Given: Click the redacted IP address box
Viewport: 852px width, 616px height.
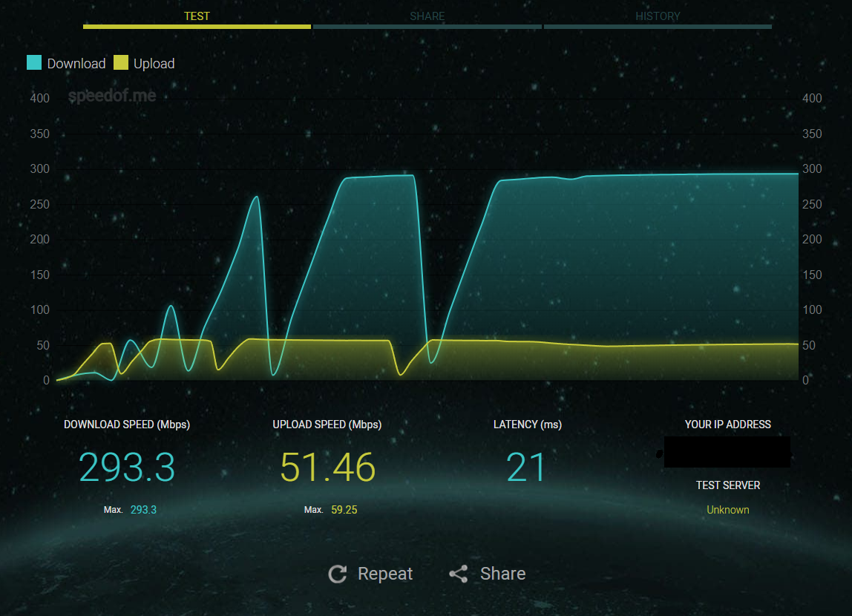Looking at the screenshot, I should point(727,452).
